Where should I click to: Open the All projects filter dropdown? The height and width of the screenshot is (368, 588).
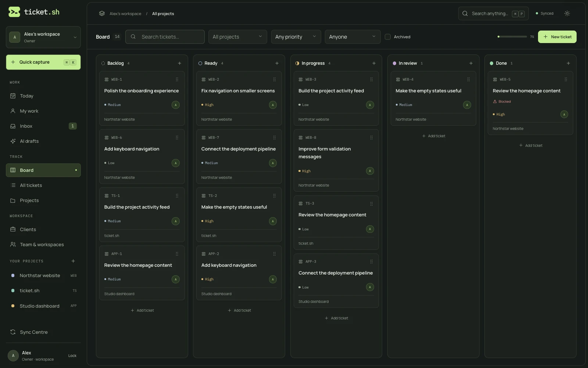tap(238, 37)
